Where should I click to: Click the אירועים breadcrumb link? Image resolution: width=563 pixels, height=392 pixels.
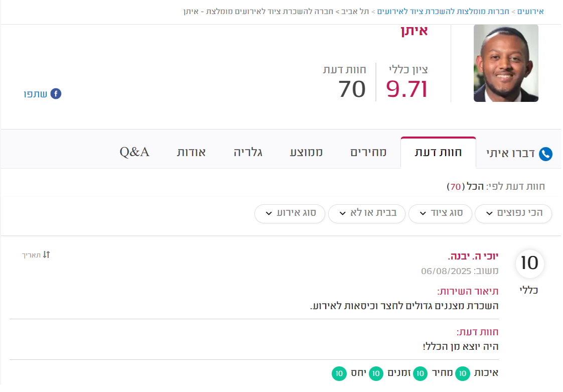pos(530,12)
